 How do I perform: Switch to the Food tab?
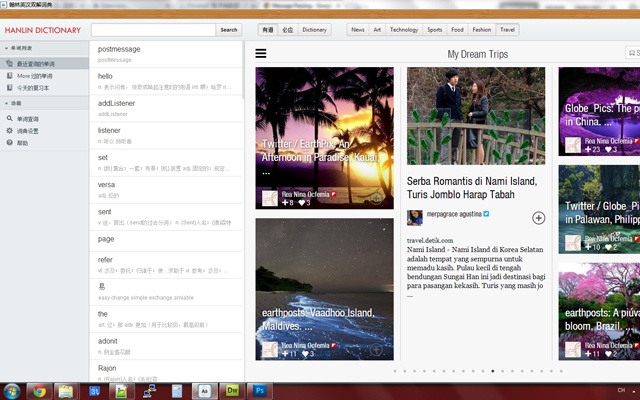pyautogui.click(x=457, y=30)
